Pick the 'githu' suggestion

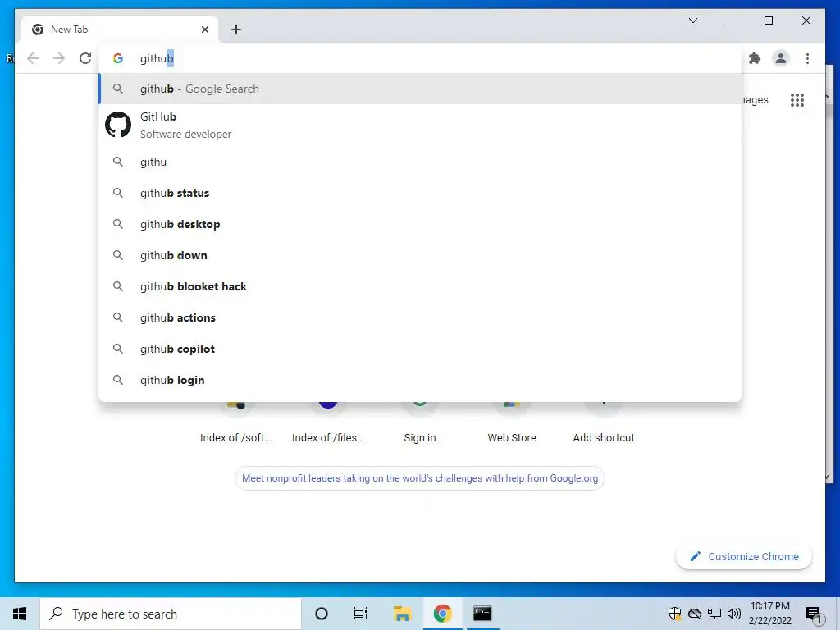(x=420, y=162)
